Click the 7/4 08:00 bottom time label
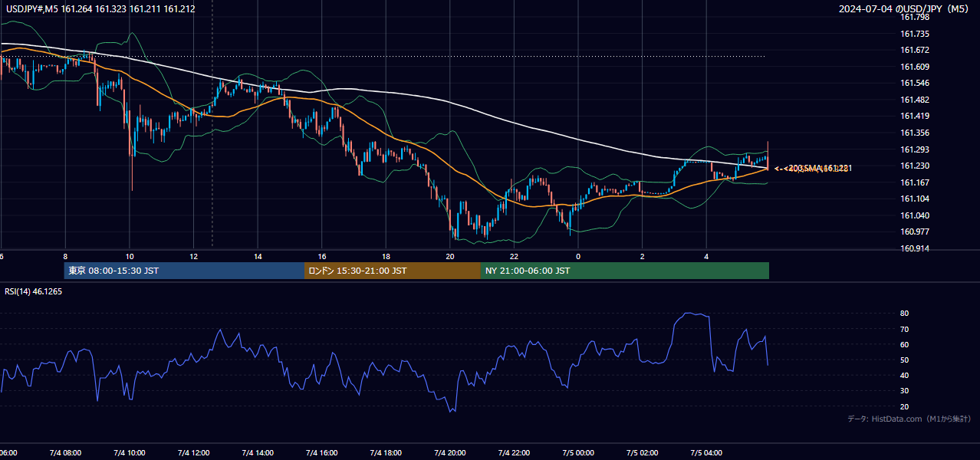Image resolution: width=980 pixels, height=460 pixels. coord(64,453)
